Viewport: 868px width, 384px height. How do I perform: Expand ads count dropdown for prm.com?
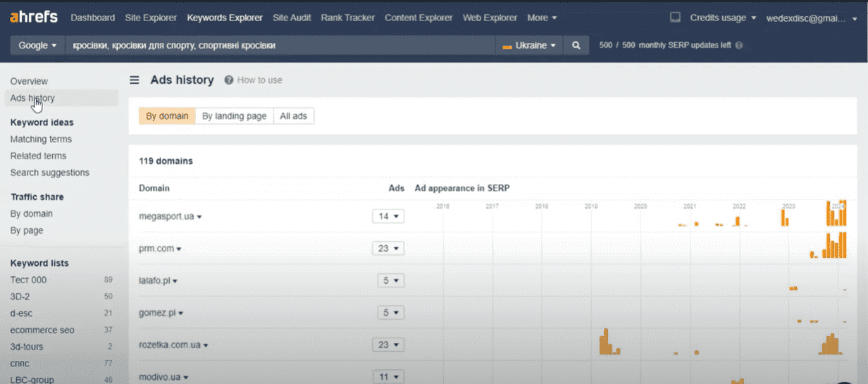coord(388,248)
